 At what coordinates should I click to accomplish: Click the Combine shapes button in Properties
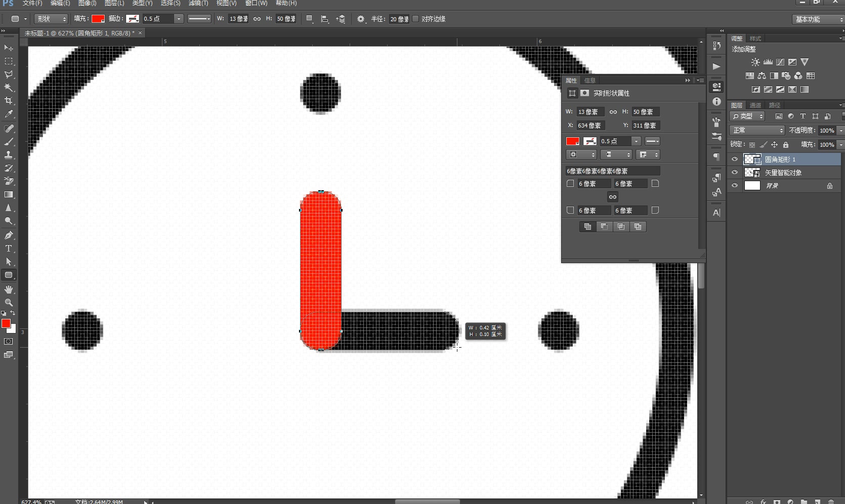pos(587,227)
